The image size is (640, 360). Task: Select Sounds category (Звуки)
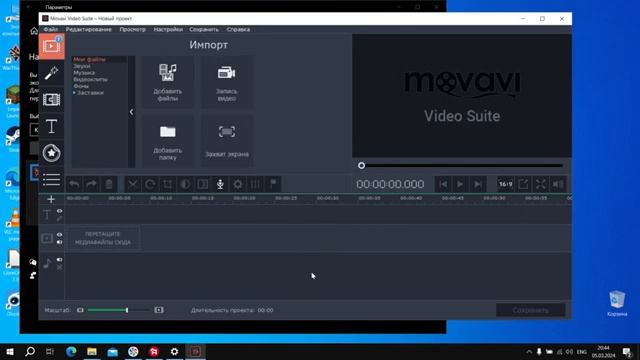click(82, 66)
